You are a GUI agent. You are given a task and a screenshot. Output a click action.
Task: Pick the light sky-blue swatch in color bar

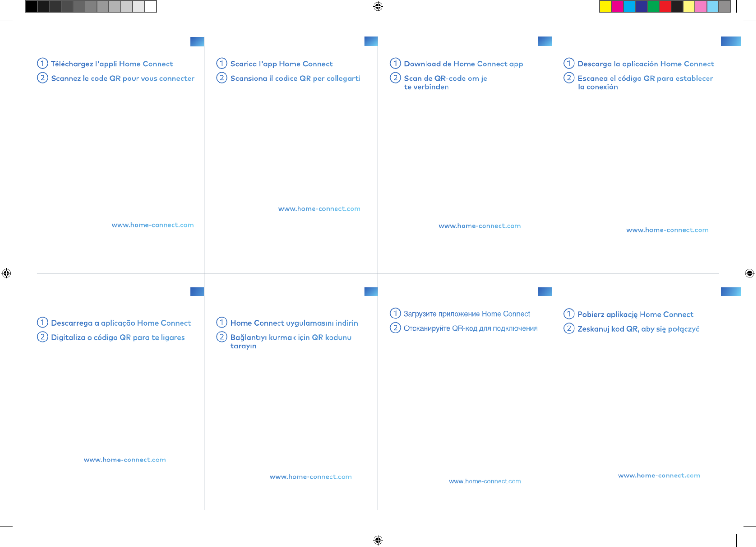tap(713, 6)
